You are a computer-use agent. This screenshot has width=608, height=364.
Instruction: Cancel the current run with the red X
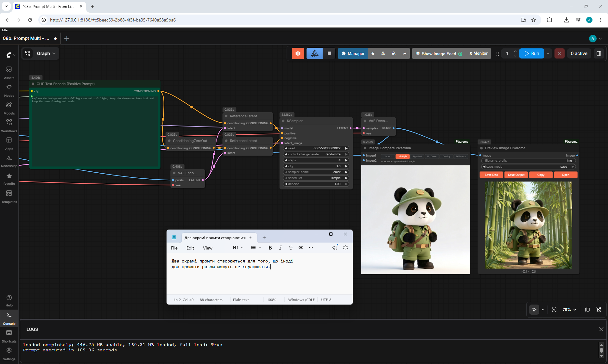[x=560, y=53]
